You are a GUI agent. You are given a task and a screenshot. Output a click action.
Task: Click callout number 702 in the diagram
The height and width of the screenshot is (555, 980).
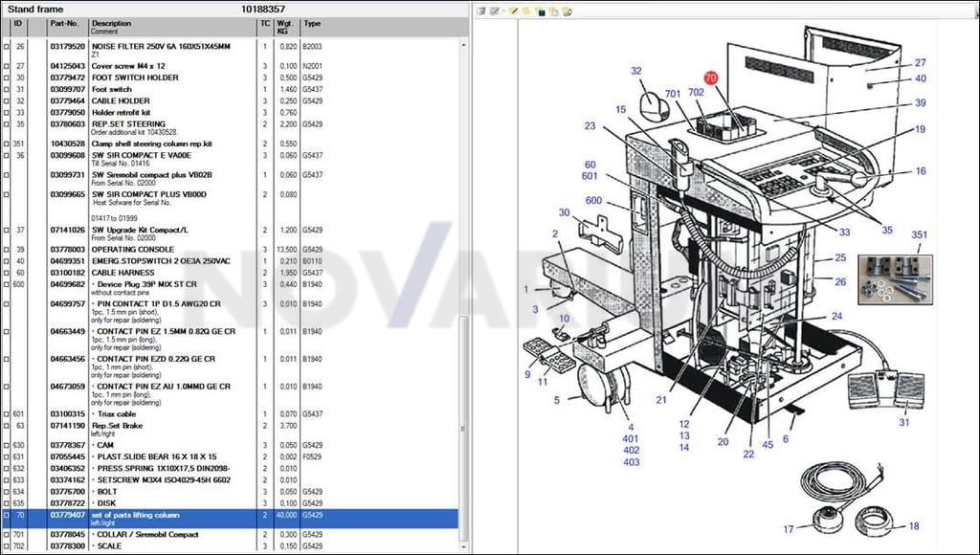coord(696,92)
